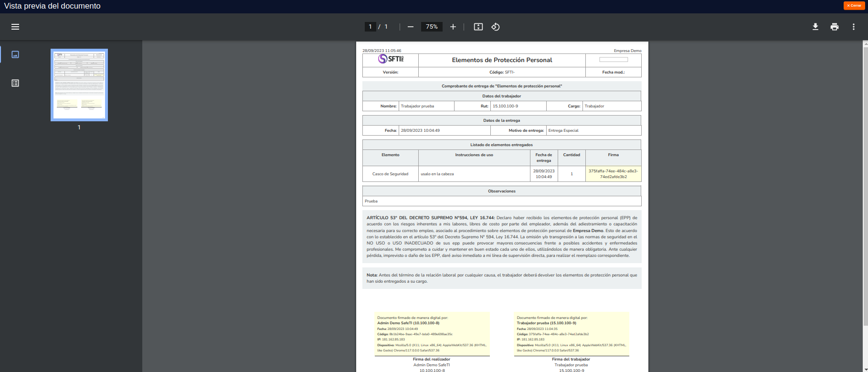Close the preview with Cerrar button
This screenshot has height=372, width=868.
pos(854,6)
